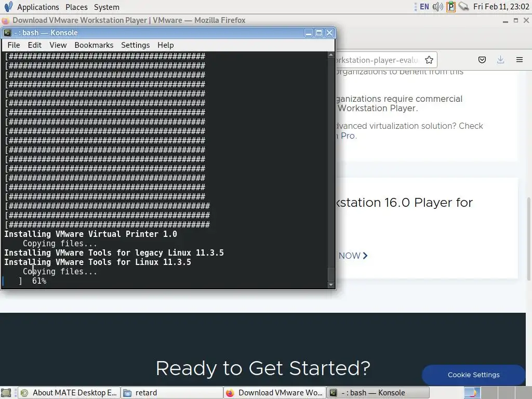Click the EN keyboard layout indicator

point(424,7)
